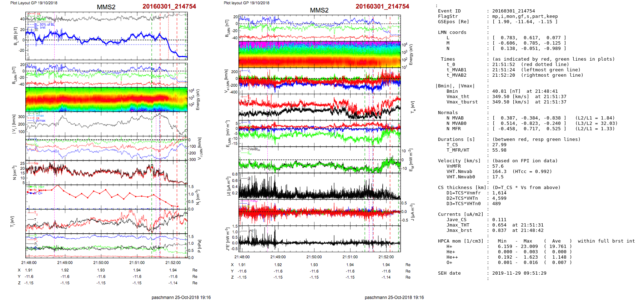Click the eigenvalue ratio '(L3/L2 = 32.03)'
This screenshot has height=300, width=644.
click(596, 123)
